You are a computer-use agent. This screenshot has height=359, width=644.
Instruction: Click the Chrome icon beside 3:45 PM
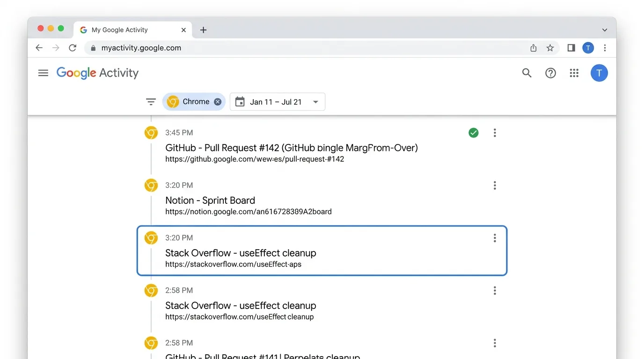tap(151, 133)
